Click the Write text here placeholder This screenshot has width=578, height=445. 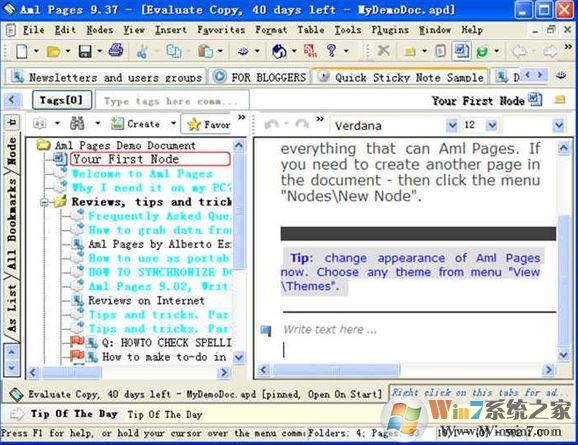click(329, 329)
